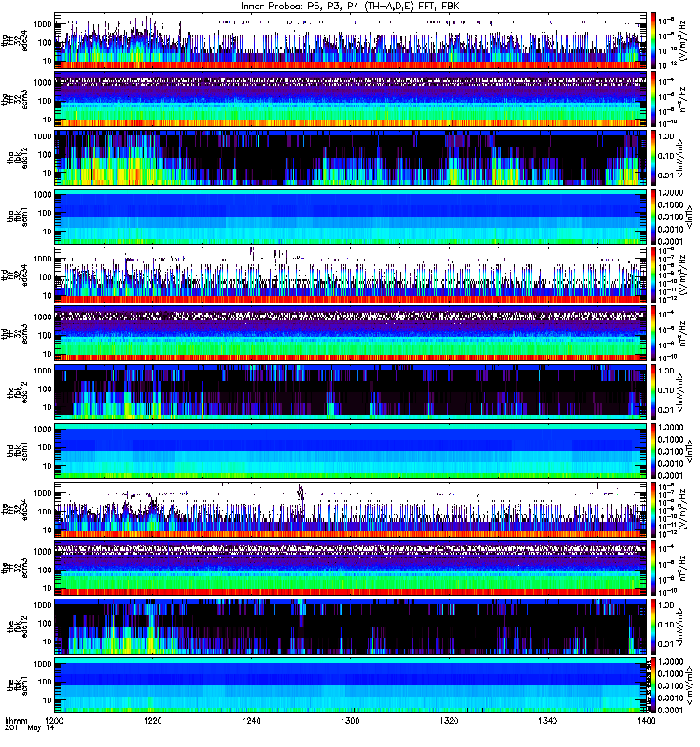Screen dimensions: 700x747
Task: Click the '1220' time axis label
Action: click(153, 721)
